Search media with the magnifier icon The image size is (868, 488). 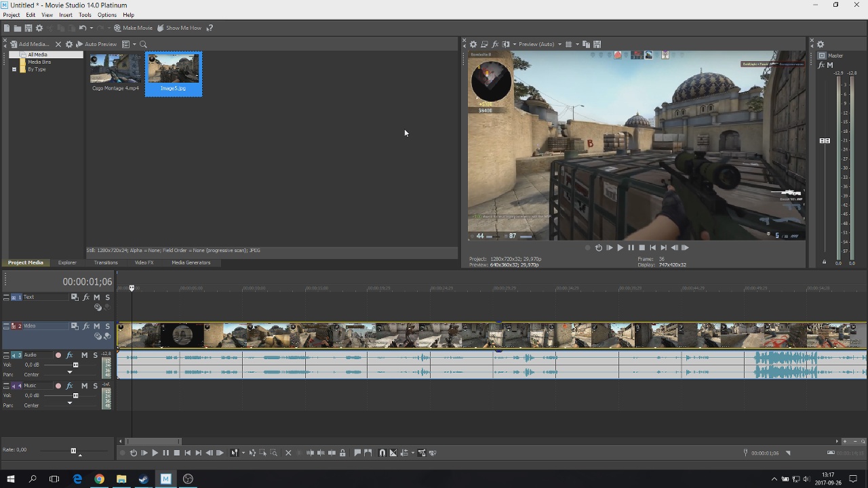click(143, 44)
